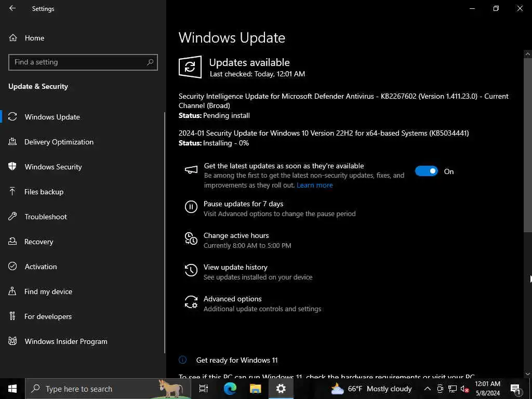Click the gear-sync icon for Advanced options
The height and width of the screenshot is (399, 532).
tap(191, 302)
